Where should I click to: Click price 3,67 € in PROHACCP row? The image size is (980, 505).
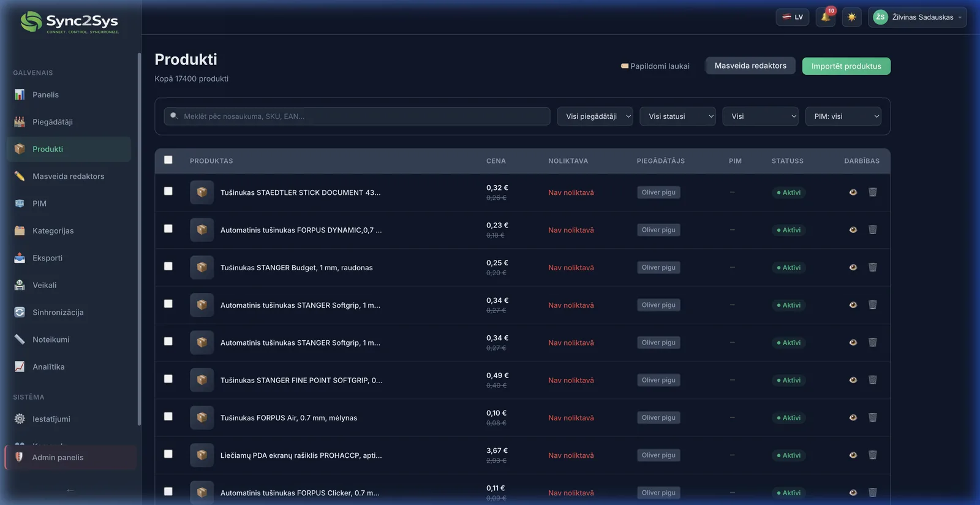[497, 450]
